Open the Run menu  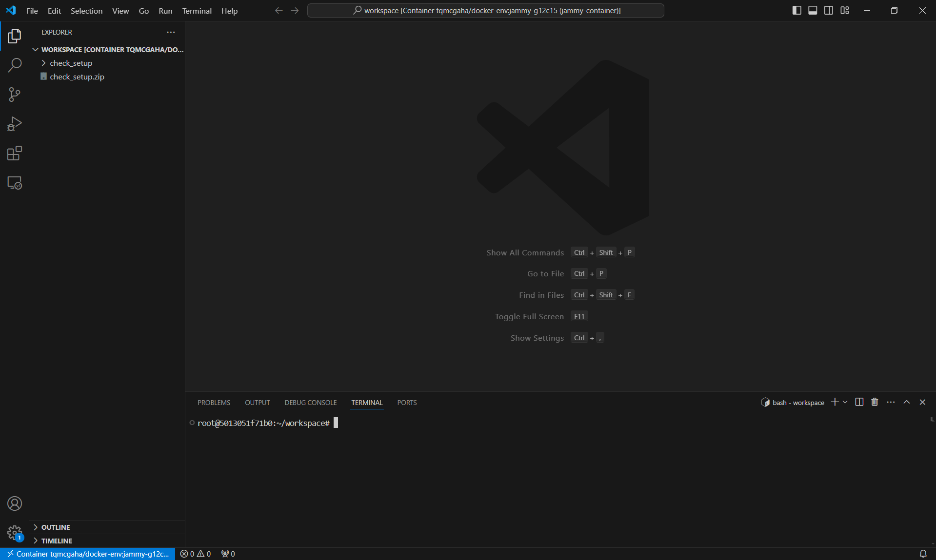[165, 11]
